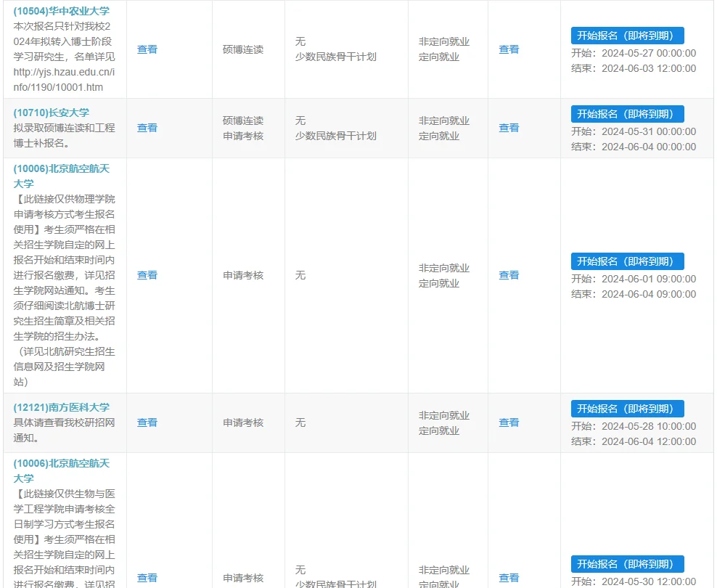Viewport: 717px width, 588px height.
Task: Click second 查看 link in 物理学院 北航 row
Action: [x=509, y=275]
